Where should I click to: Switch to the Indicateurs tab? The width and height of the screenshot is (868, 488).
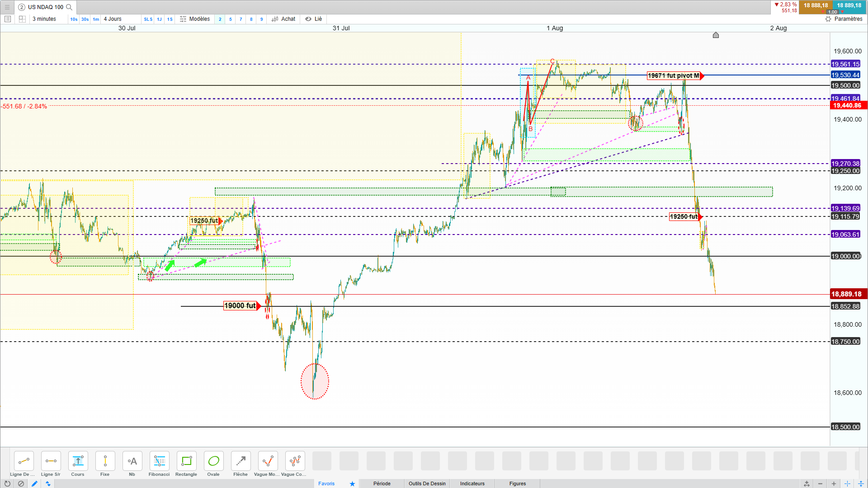[472, 483]
